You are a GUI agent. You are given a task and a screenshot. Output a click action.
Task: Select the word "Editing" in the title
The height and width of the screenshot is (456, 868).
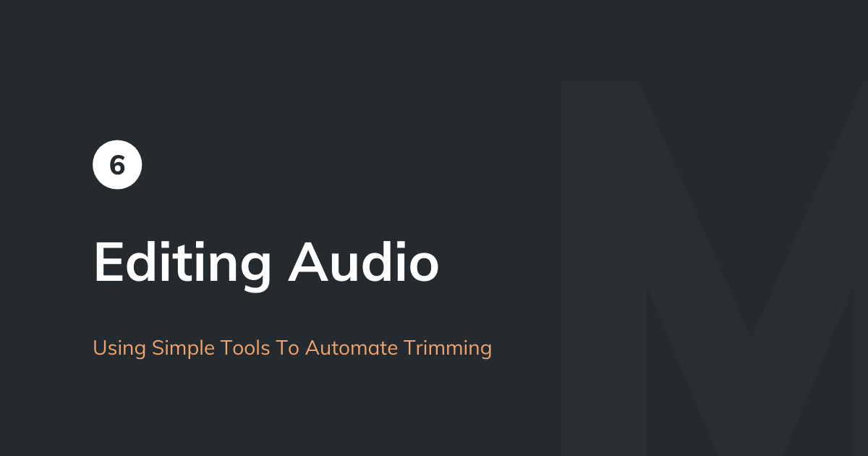click(x=182, y=264)
